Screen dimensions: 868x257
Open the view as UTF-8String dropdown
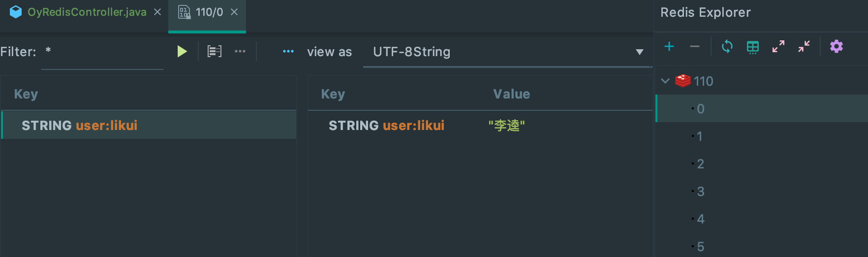pyautogui.click(x=507, y=52)
